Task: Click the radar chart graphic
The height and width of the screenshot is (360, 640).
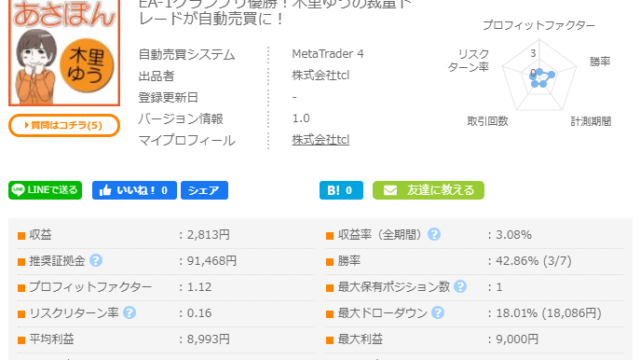Action: [539, 75]
